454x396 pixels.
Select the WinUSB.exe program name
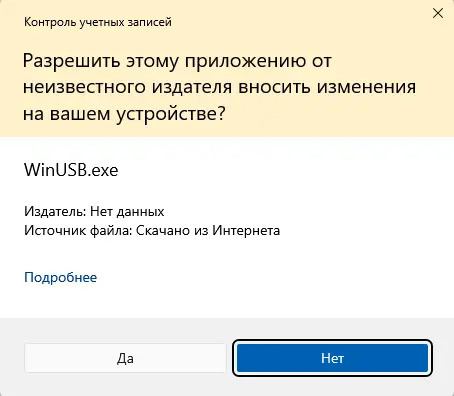coord(71,170)
